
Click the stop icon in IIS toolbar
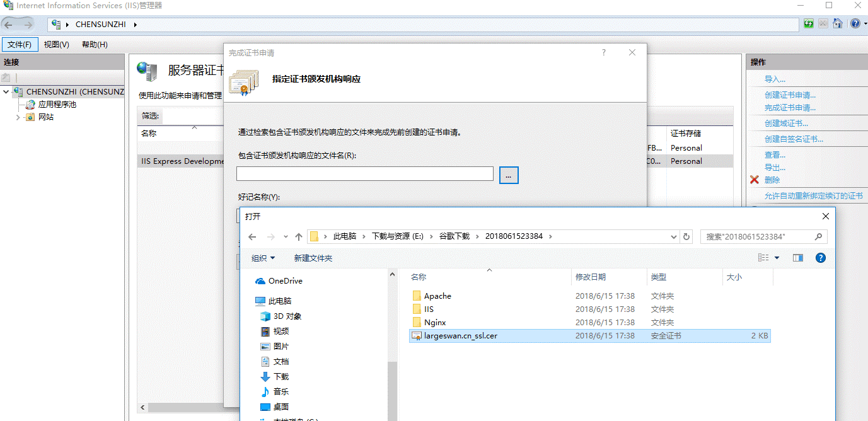[x=823, y=24]
